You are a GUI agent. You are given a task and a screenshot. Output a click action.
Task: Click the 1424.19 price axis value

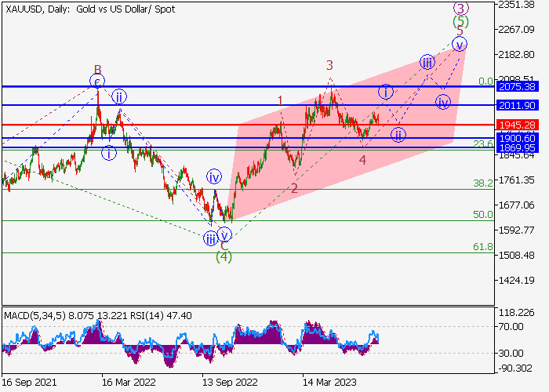pos(516,281)
